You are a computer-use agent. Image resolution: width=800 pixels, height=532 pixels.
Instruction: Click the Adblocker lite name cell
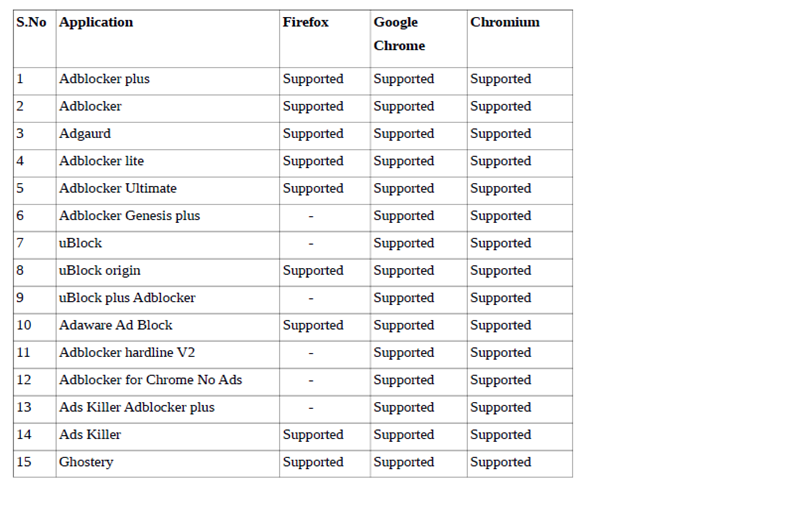[101, 161]
